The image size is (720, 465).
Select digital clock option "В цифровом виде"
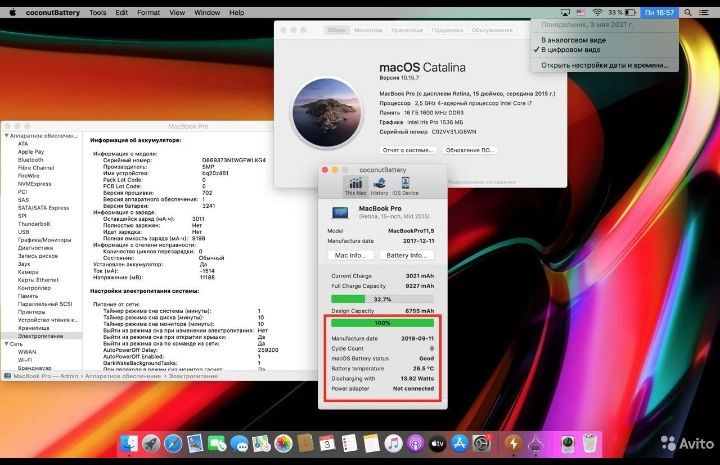point(571,50)
